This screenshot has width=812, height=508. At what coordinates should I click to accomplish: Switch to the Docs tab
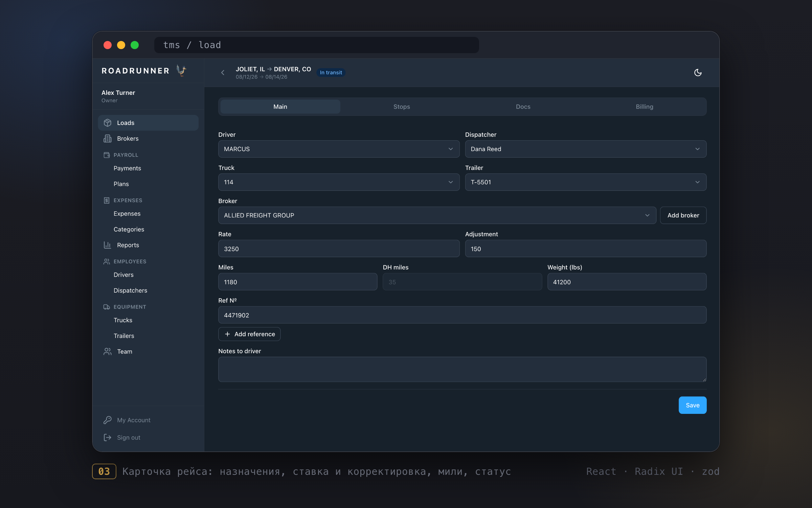[x=523, y=107]
